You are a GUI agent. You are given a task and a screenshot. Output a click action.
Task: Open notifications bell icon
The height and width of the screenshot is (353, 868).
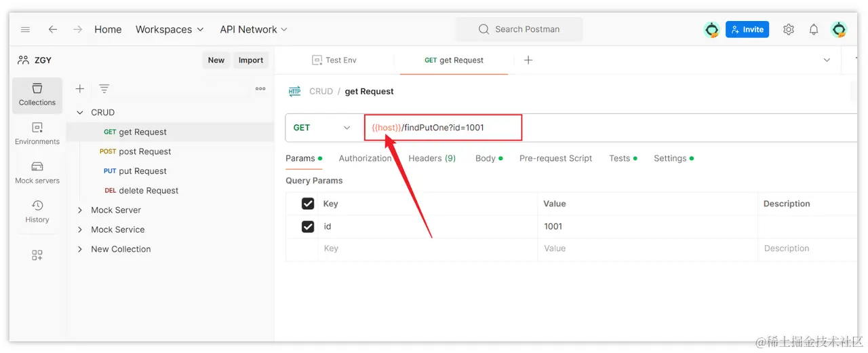814,29
